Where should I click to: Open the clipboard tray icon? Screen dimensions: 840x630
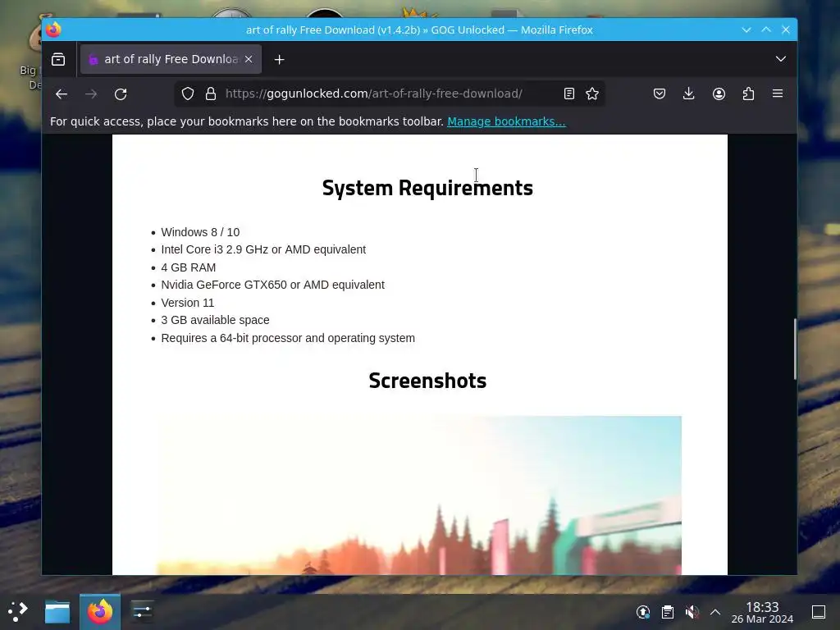pyautogui.click(x=668, y=612)
